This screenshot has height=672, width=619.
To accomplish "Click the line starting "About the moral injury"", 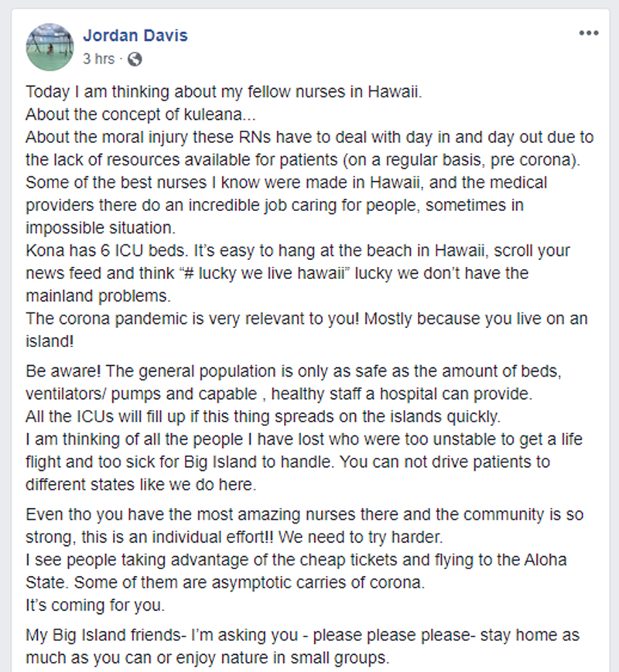I will (x=309, y=138).
